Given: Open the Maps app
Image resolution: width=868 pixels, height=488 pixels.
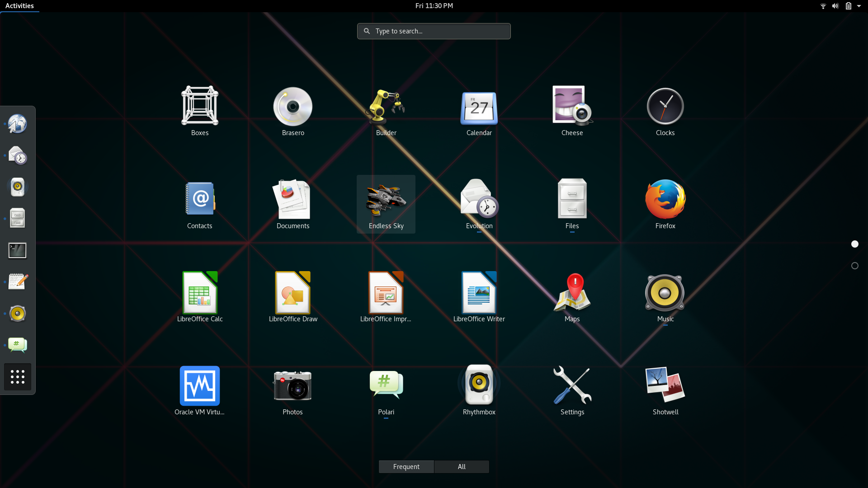Looking at the screenshot, I should pyautogui.click(x=572, y=297).
